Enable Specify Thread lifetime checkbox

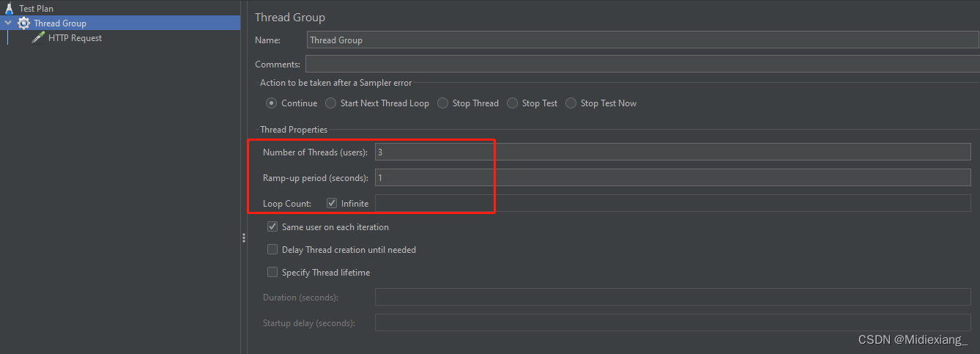(272, 273)
